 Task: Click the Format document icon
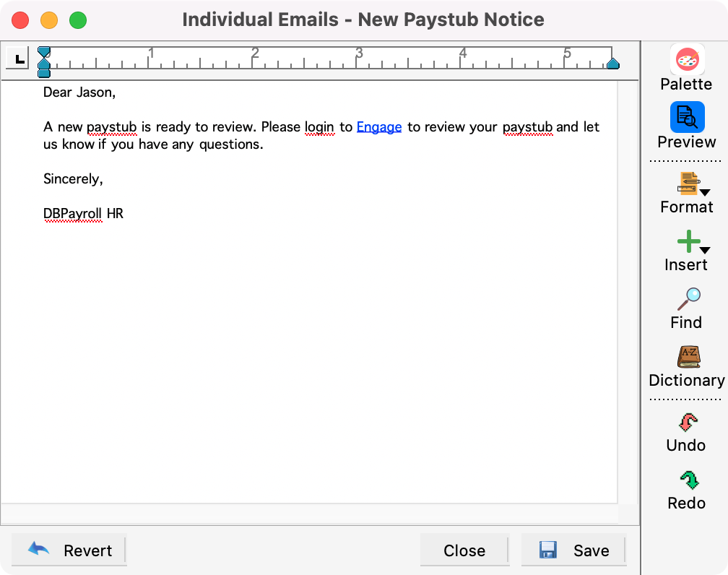pos(687,183)
